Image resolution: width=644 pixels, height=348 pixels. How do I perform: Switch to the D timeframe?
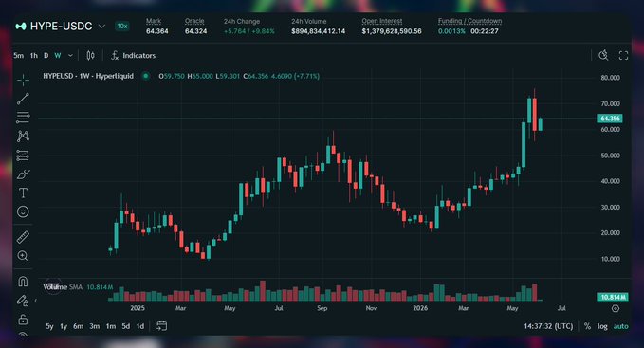(x=46, y=55)
